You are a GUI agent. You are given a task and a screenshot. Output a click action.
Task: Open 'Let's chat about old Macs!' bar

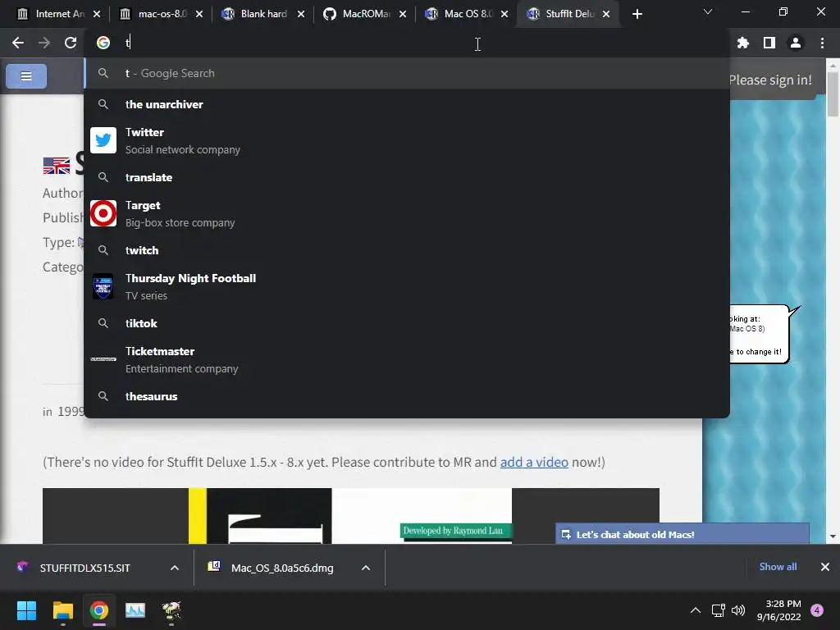coord(682,534)
